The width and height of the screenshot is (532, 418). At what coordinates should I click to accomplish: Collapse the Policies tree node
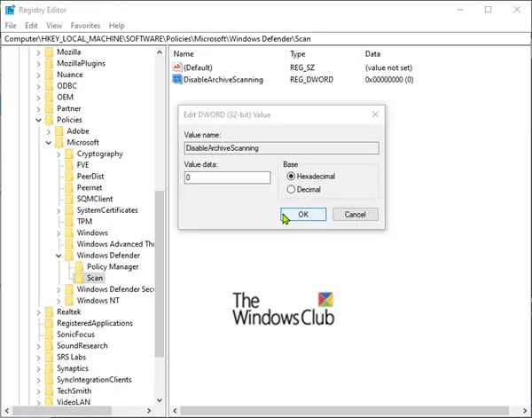tap(38, 120)
